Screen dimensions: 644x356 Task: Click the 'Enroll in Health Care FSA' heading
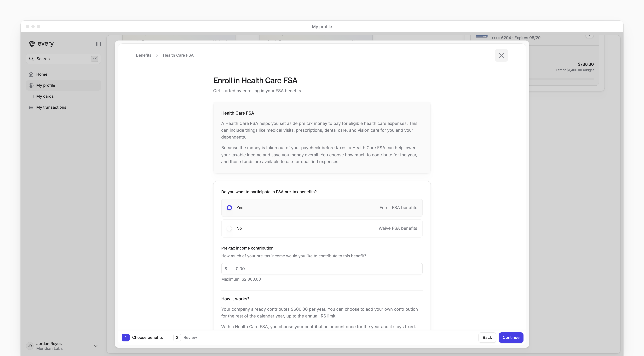255,80
